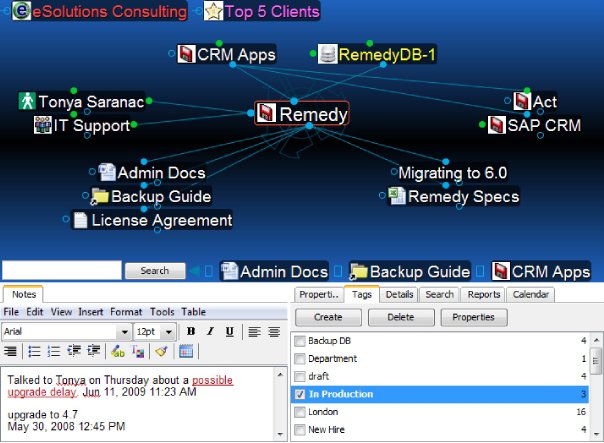The image size is (604, 443).
Task: Clear formatting with the brush icon
Action: [162, 351]
